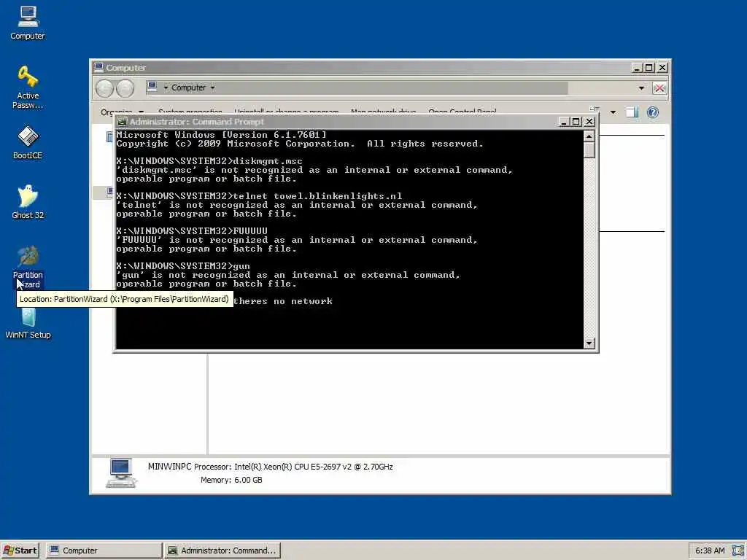Maximize the Command Prompt window
The width and height of the screenshot is (747, 560).
[576, 122]
